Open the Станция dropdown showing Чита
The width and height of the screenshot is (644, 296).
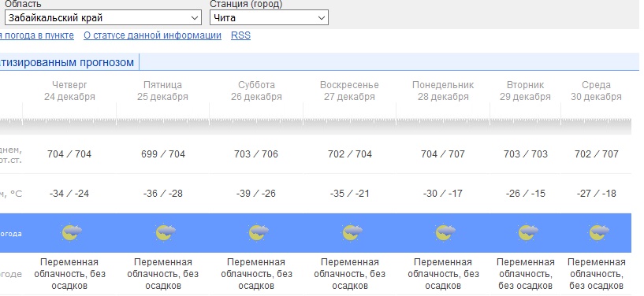click(269, 18)
